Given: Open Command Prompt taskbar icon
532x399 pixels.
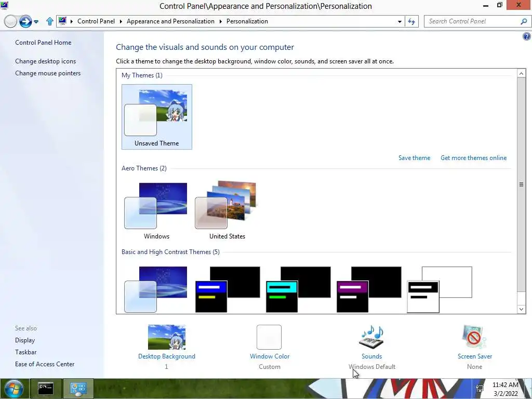Looking at the screenshot, I should point(46,389).
